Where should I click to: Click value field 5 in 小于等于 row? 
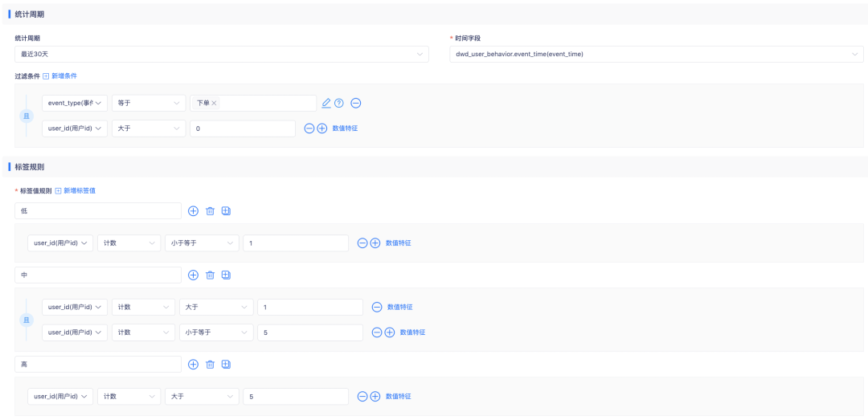click(310, 332)
